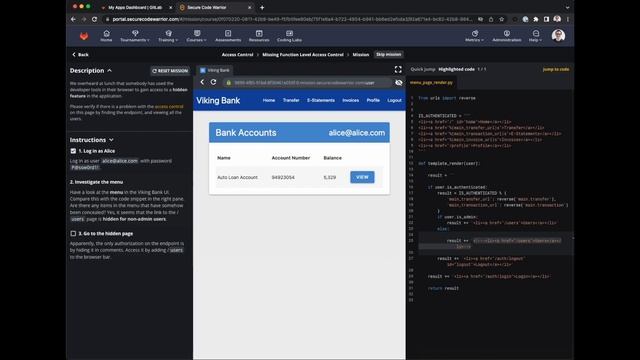Open the Chrome side panel icon
Screen dimensions: 640x360
pyautogui.click(x=546, y=19)
